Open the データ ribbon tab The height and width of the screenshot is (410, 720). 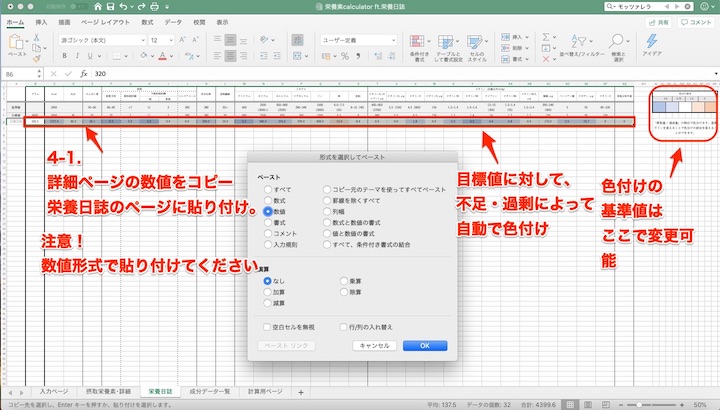[173, 22]
